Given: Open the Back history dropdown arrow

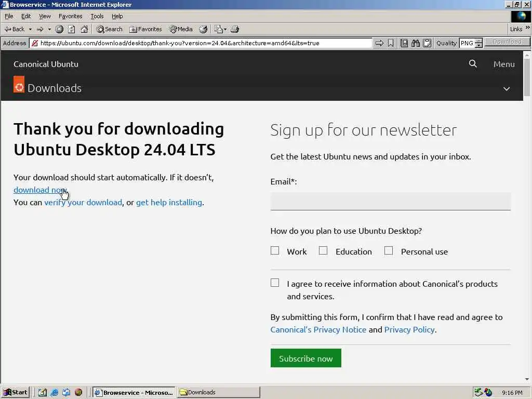Looking at the screenshot, I should (x=30, y=29).
